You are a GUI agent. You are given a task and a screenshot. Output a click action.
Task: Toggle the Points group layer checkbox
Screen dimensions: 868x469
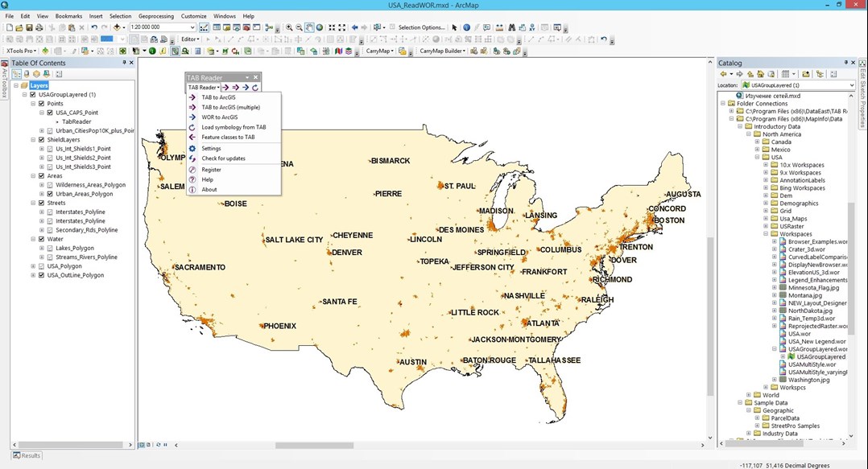42,104
